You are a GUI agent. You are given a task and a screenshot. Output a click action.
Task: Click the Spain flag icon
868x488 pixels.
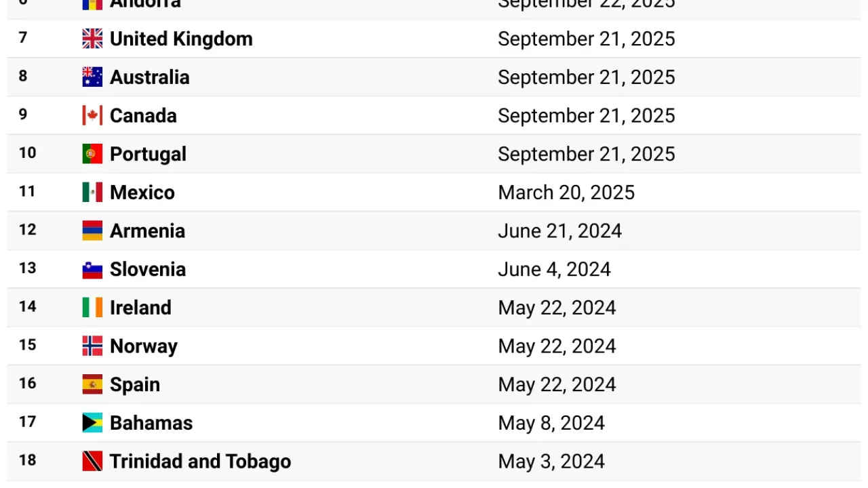[92, 384]
